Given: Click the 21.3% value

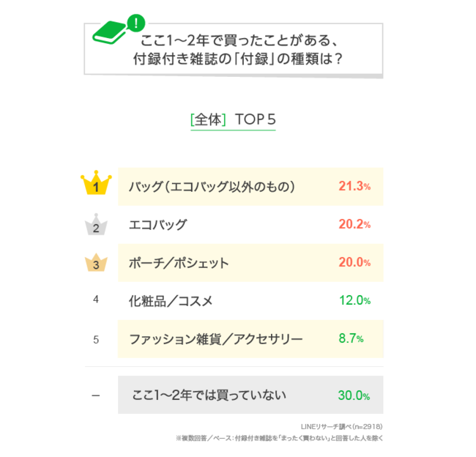Looking at the screenshot, I should point(354,186).
